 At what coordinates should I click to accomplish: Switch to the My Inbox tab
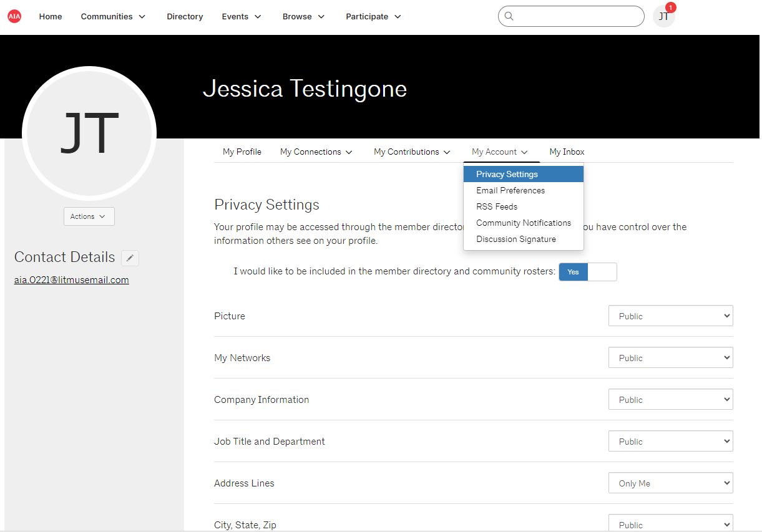click(x=567, y=152)
